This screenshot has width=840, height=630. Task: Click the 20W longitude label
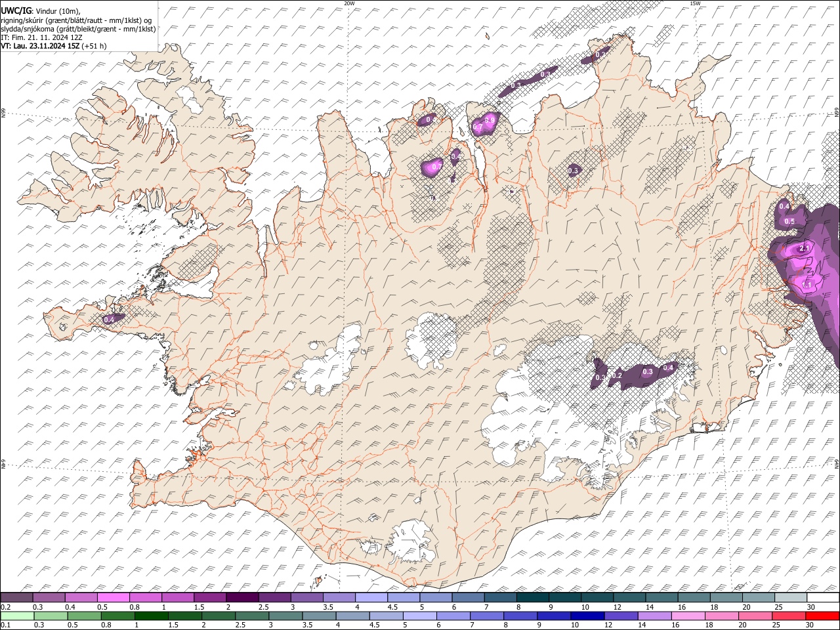349,3
